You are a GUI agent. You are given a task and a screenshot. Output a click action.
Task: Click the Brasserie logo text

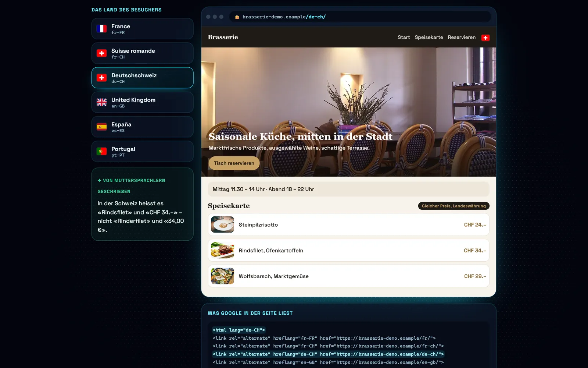(223, 37)
